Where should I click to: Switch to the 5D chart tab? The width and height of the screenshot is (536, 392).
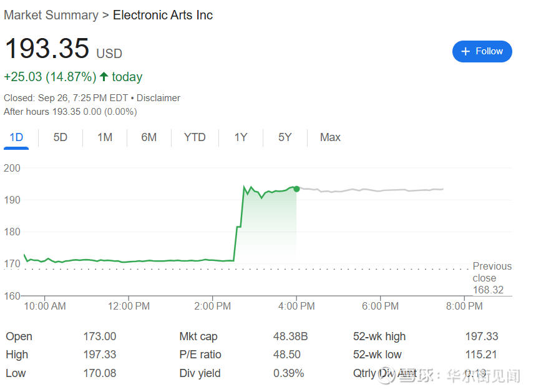[60, 137]
